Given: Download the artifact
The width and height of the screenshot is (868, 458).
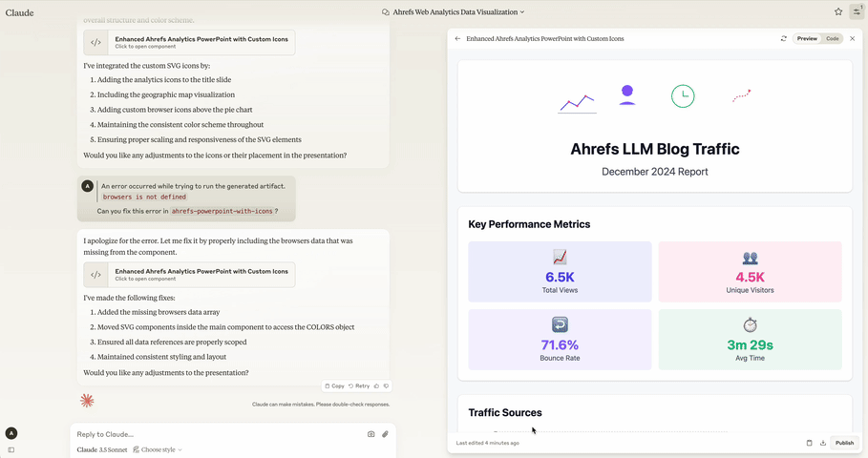Looking at the screenshot, I should pos(822,443).
